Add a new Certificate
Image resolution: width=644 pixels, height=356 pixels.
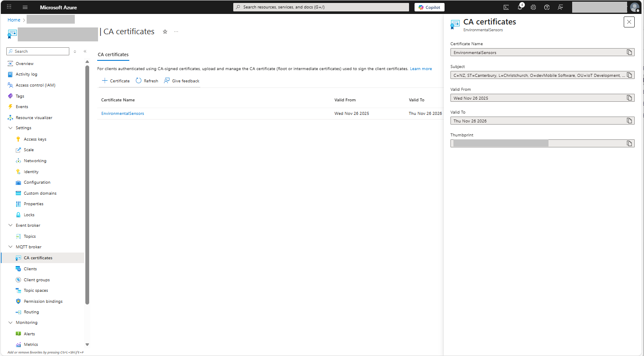116,81
